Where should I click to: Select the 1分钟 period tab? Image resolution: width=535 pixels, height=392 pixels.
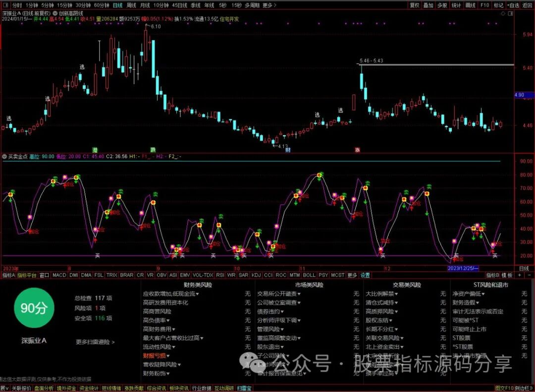32,5
